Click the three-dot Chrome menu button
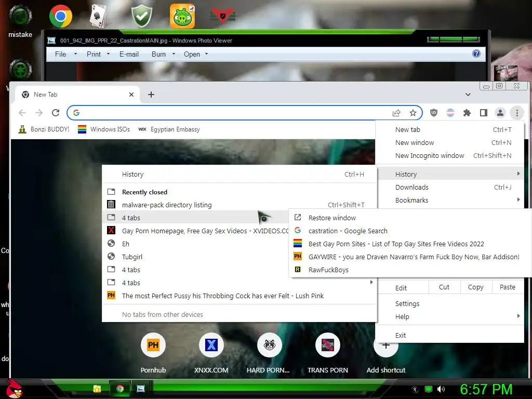Screen dimensions: 532x399 pyautogui.click(x=517, y=113)
